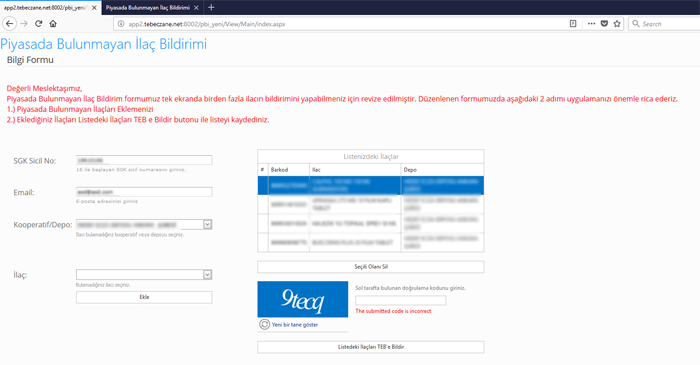
Task: Click Yeni bir tane göster link
Action: (295, 325)
